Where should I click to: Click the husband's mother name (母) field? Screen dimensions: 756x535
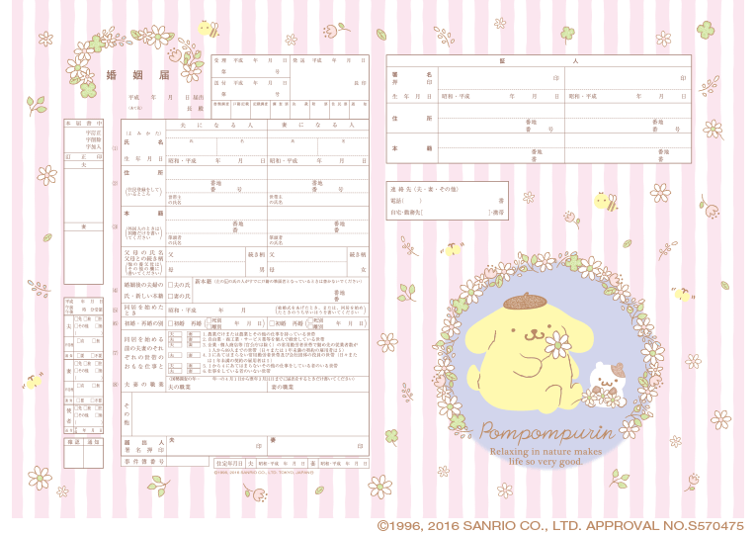pos(206,269)
